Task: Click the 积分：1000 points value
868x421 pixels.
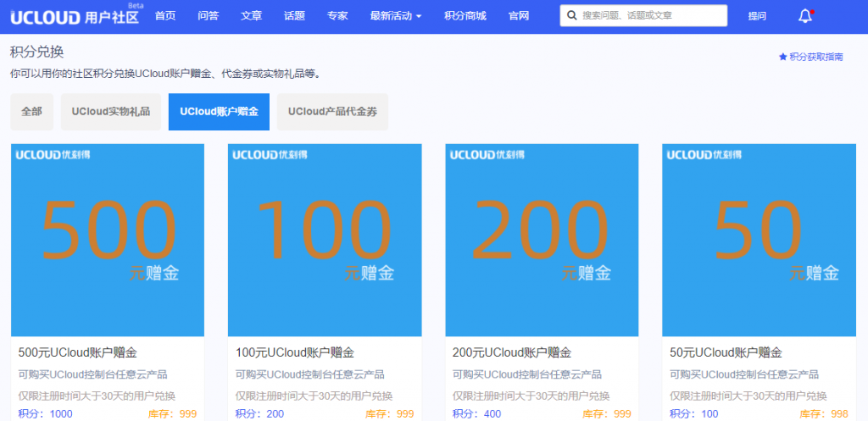Action: (x=46, y=414)
